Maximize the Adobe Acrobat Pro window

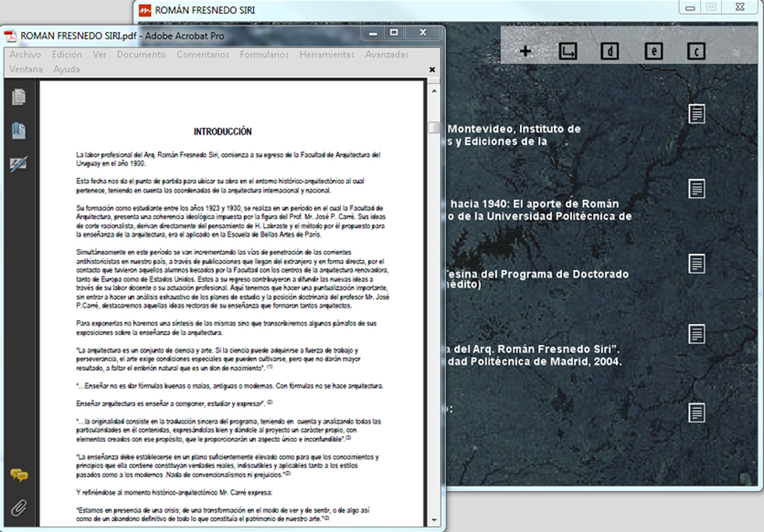click(x=394, y=33)
